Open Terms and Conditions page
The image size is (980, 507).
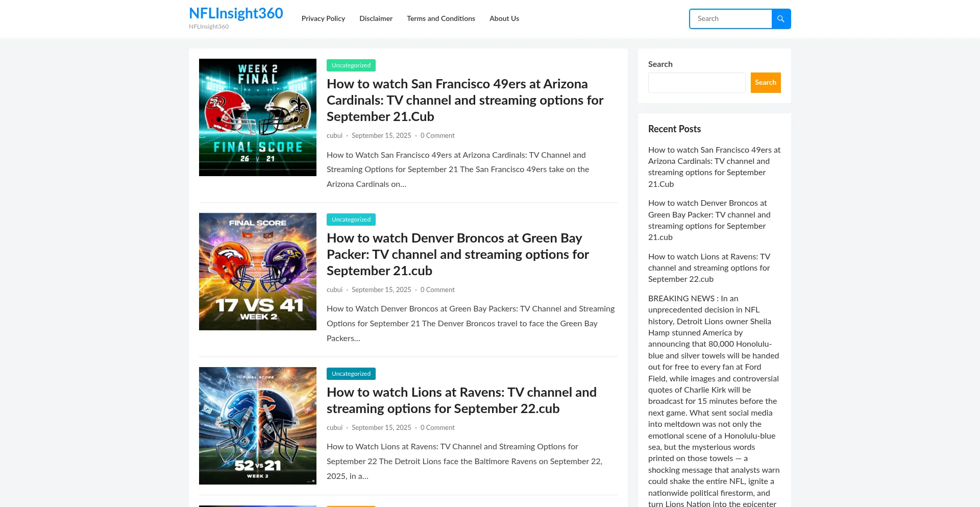coord(440,18)
